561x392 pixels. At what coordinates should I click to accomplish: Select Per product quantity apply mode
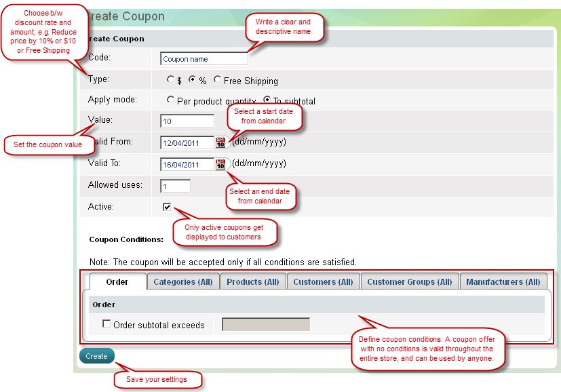[x=171, y=100]
